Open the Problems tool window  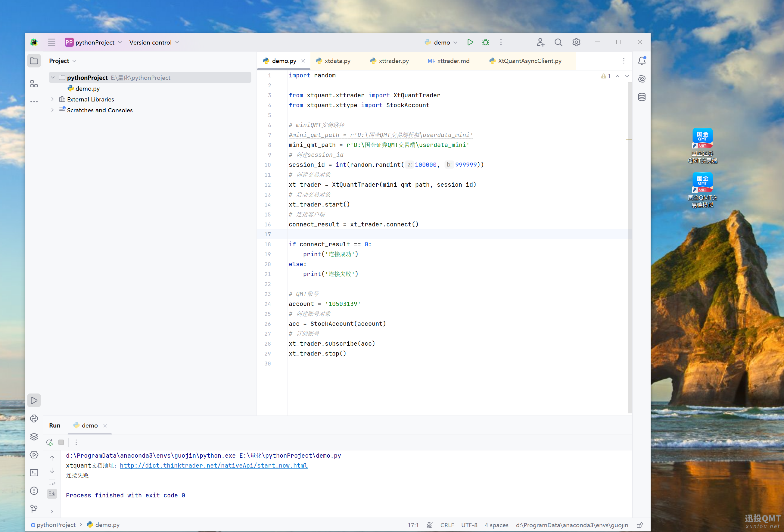coord(34,490)
